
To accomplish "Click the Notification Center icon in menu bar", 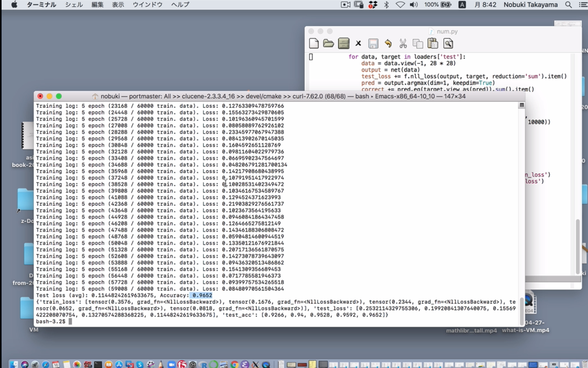I will [x=583, y=5].
